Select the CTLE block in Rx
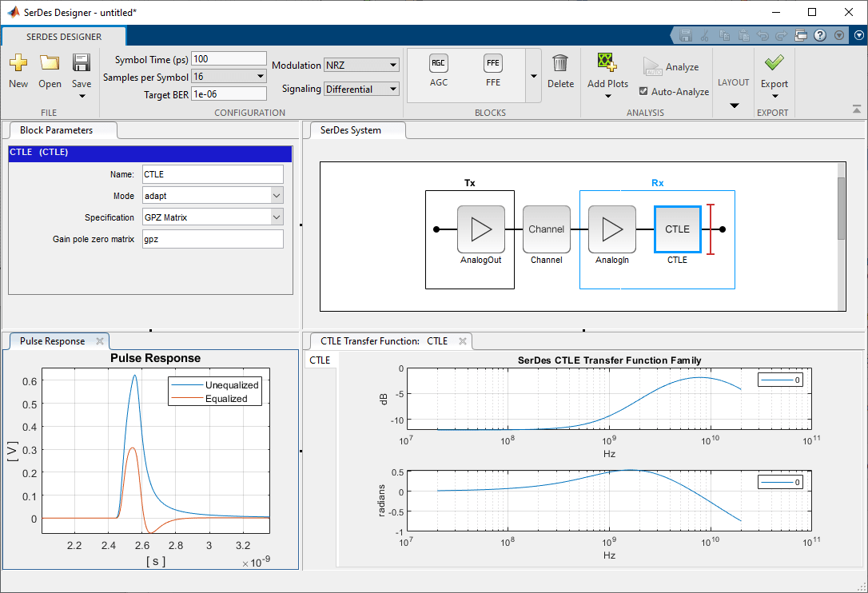Viewport: 868px width, 593px height. click(x=677, y=229)
